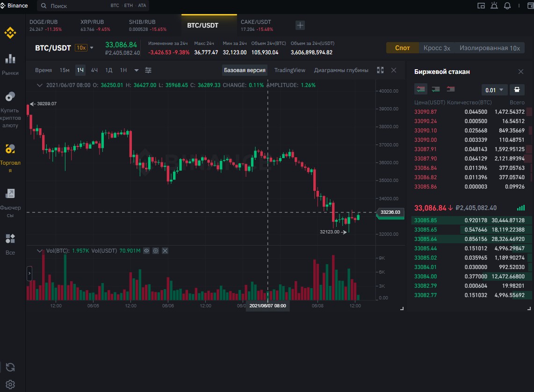Image resolution: width=534 pixels, height=392 pixels.
Task: Select the 1Н timeframe
Action: (123, 70)
